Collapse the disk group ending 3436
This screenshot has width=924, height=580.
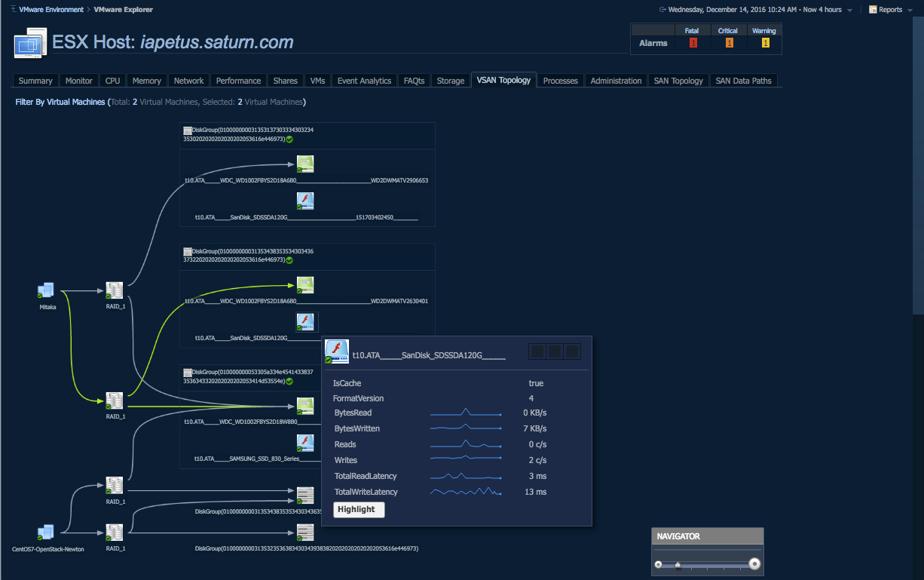coord(188,251)
